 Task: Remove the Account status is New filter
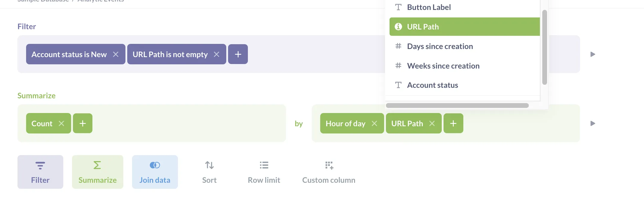coord(116,54)
